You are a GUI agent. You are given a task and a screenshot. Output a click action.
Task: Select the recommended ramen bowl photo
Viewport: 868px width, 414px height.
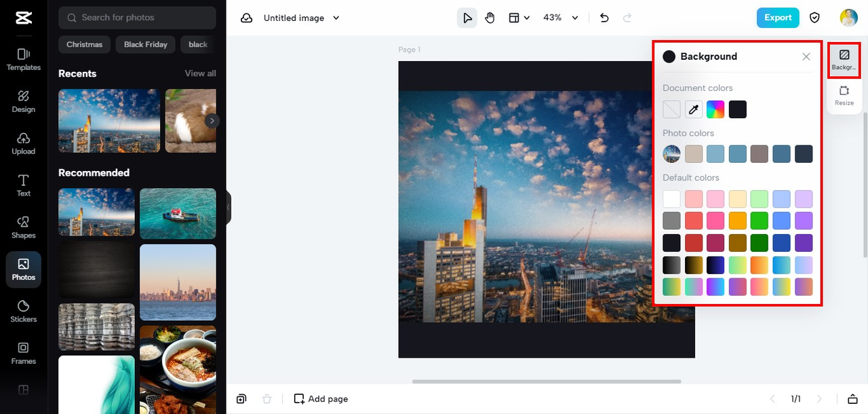point(178,370)
